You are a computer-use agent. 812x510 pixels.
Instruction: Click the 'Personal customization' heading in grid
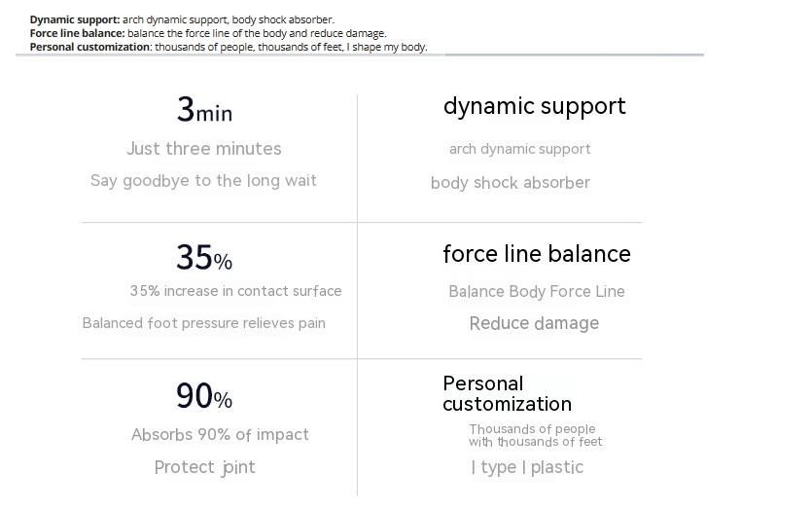[508, 394]
